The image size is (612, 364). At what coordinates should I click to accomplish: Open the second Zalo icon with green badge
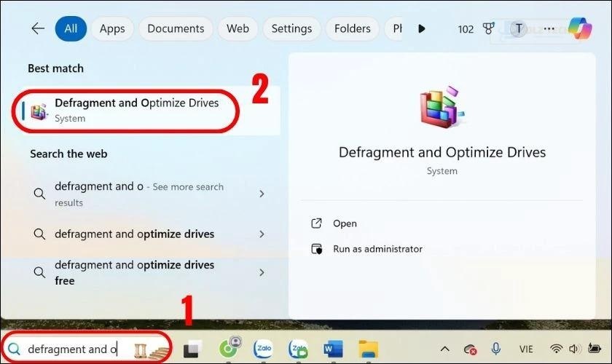(299, 349)
